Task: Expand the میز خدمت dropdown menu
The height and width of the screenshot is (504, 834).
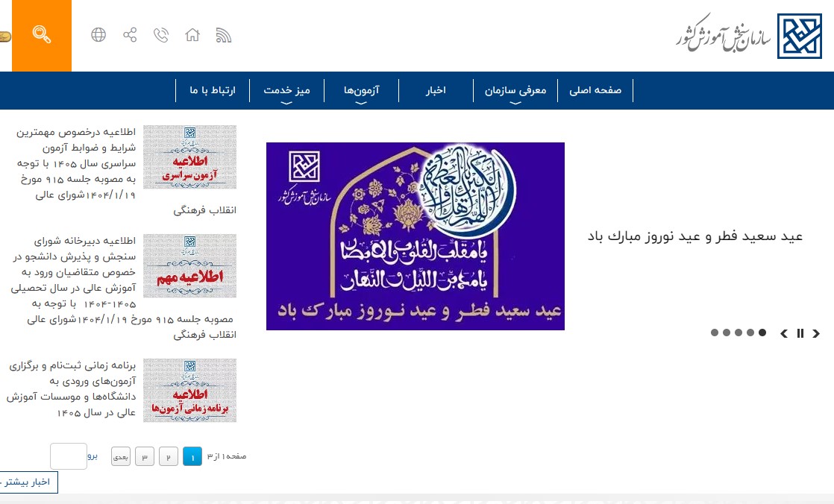Action: 286,89
